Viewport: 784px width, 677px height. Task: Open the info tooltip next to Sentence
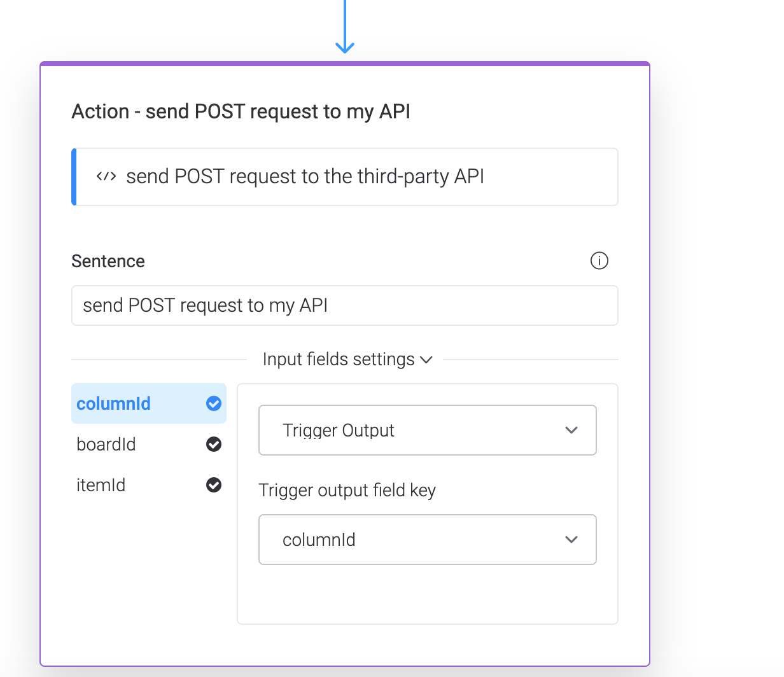[x=599, y=261]
